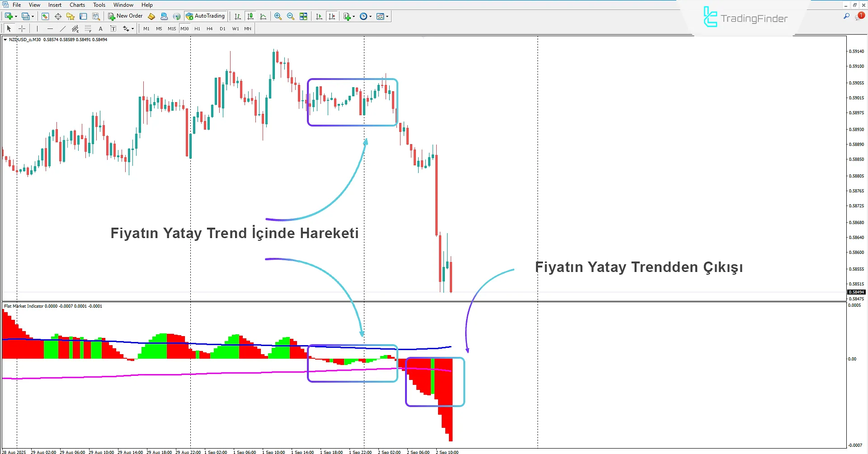Switch timeframe to H4
Screen dimensions: 868x454
[x=209, y=28]
